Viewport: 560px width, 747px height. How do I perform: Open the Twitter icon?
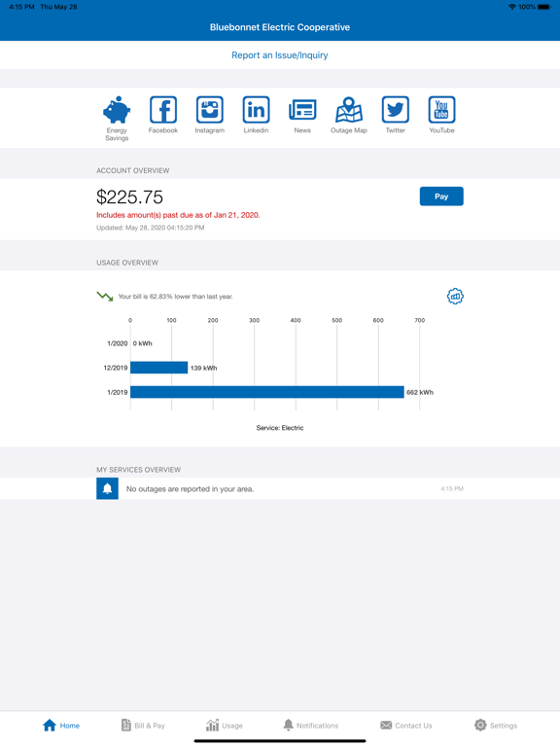[396, 110]
